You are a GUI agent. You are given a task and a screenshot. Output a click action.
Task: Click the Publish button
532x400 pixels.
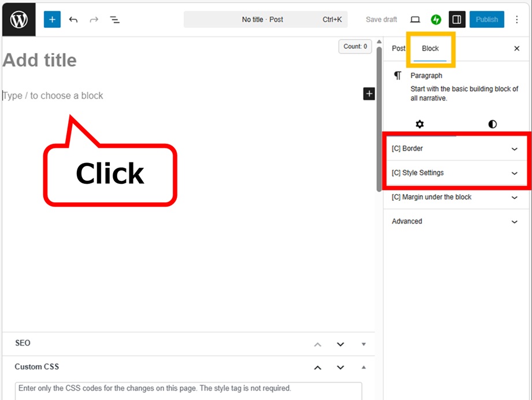tap(486, 20)
